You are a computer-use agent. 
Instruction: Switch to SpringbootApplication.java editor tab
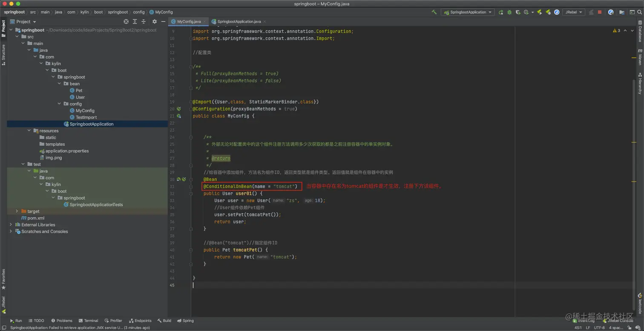pyautogui.click(x=239, y=21)
